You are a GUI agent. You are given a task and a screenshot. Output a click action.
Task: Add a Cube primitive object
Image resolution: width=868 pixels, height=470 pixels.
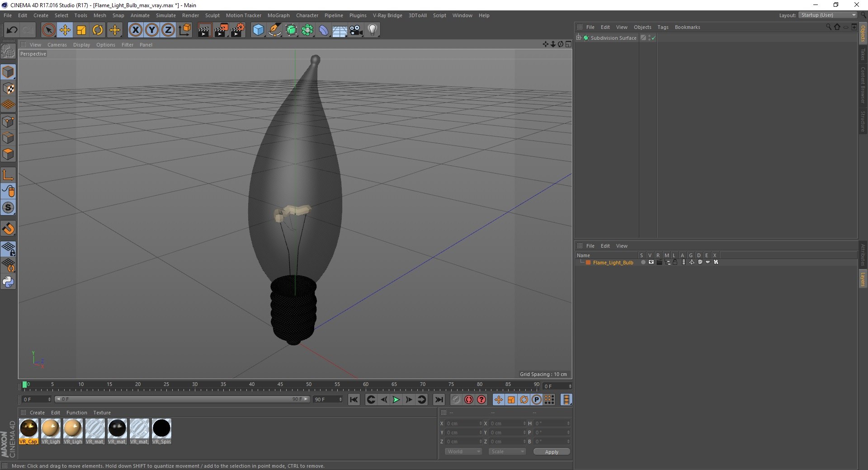[258, 30]
